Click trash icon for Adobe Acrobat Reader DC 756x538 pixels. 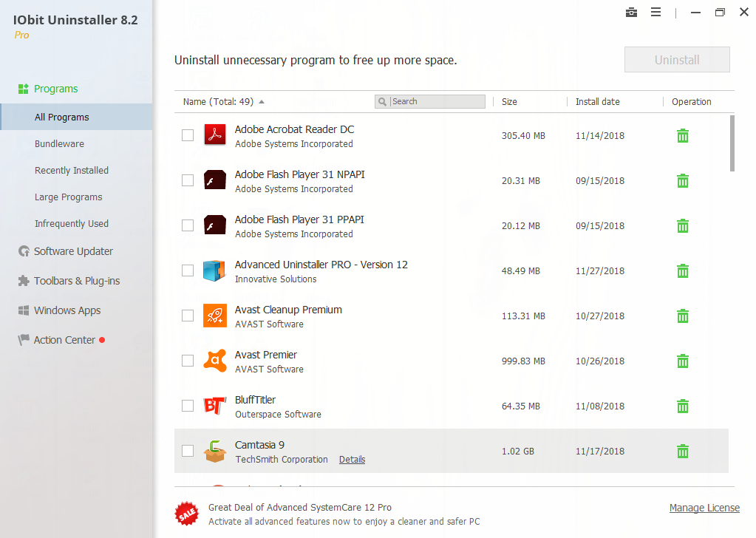tap(682, 136)
